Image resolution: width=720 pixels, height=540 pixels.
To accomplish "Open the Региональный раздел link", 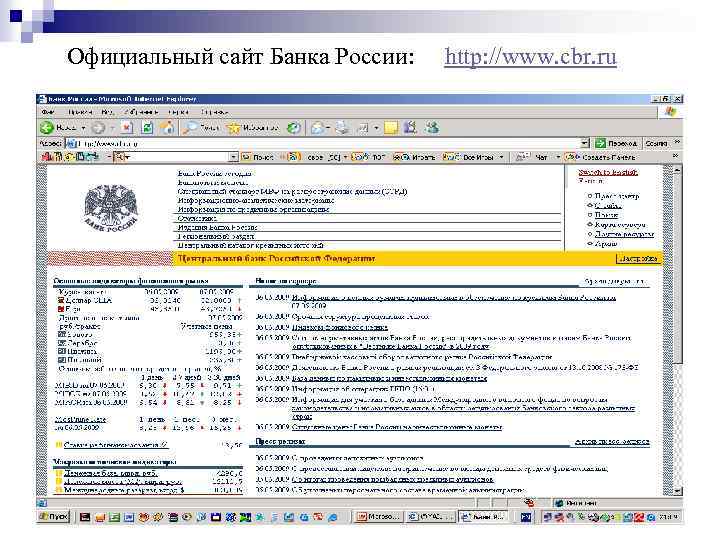I will (216, 236).
